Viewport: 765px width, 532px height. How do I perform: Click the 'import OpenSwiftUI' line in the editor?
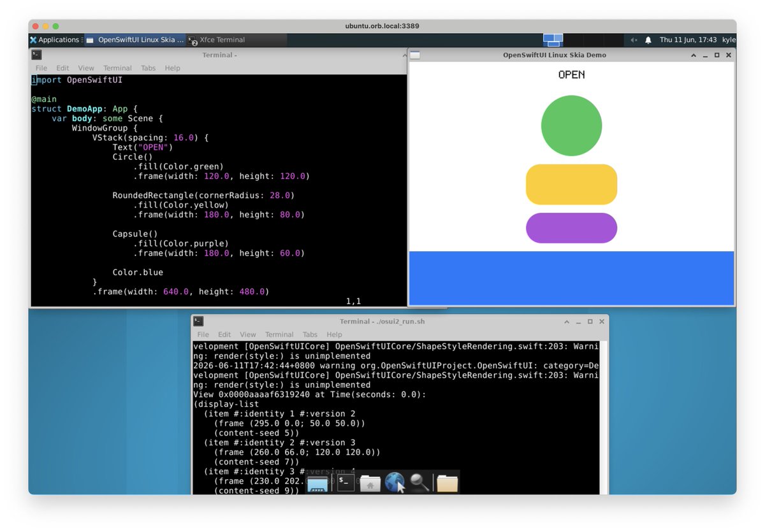77,80
